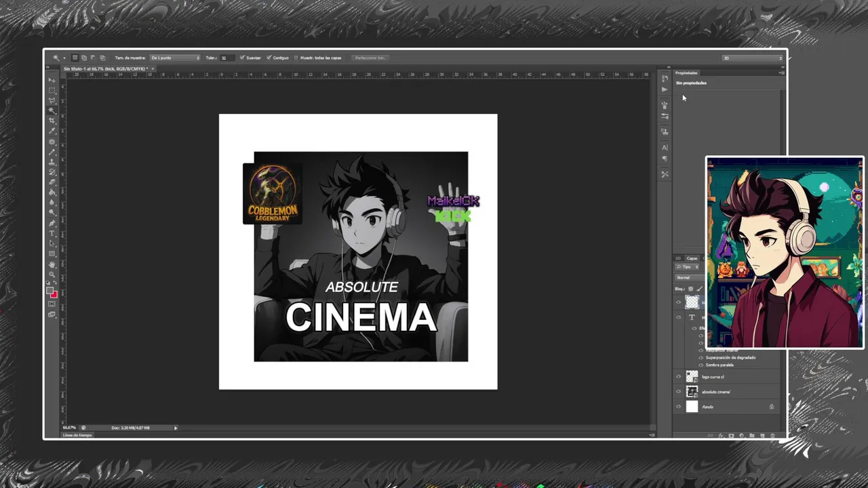The image size is (868, 488).
Task: Click the foreground color swatch
Action: point(49,290)
